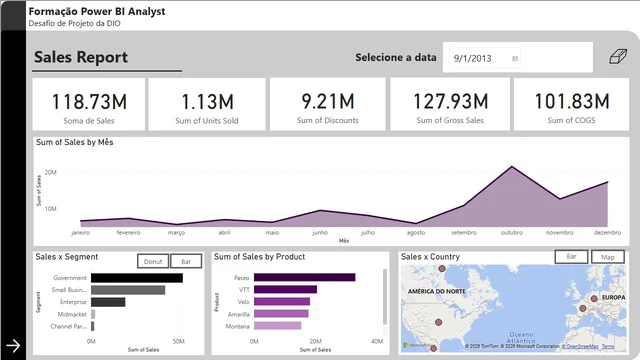
Task: Select the Amarilla product bar
Action: 281,314
